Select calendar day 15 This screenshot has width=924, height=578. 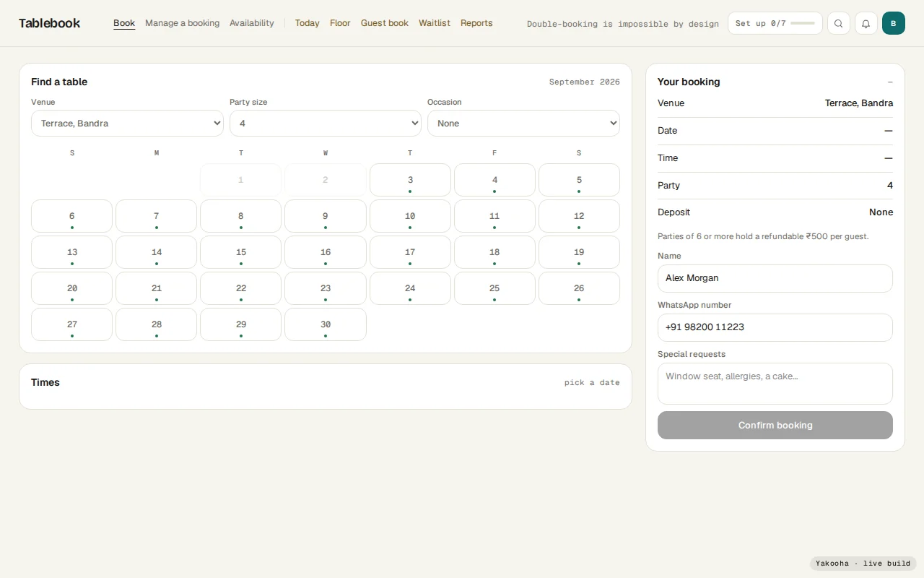(240, 252)
